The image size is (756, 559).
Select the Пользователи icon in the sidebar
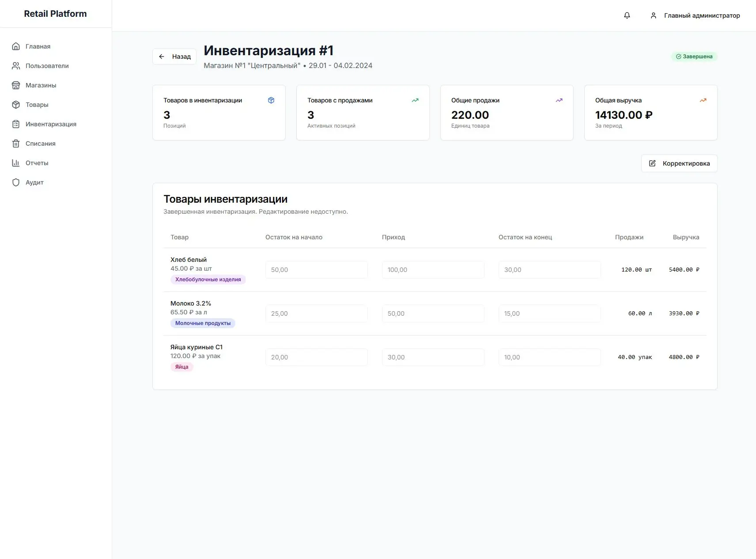click(16, 65)
